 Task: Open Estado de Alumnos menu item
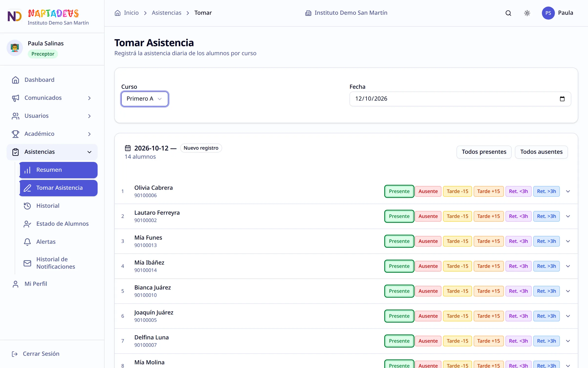click(58, 224)
